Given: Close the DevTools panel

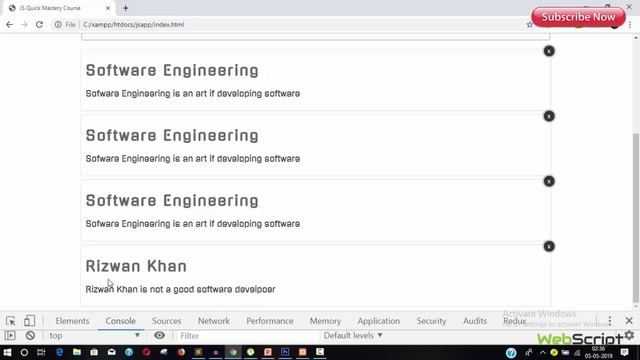Looking at the screenshot, I should [629, 321].
